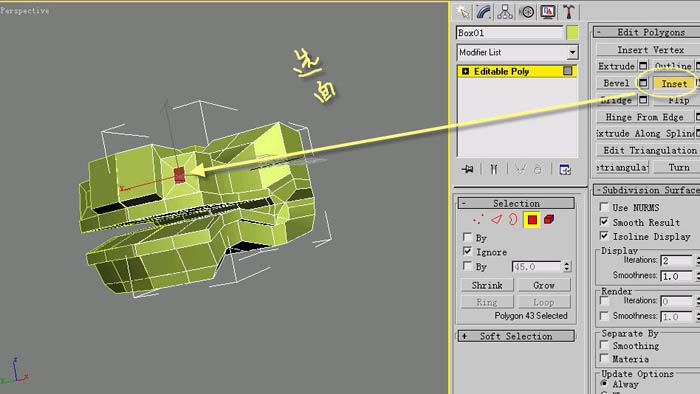The image size is (700, 394).
Task: Expand the Editable Poly stack entry
Action: pos(465,71)
